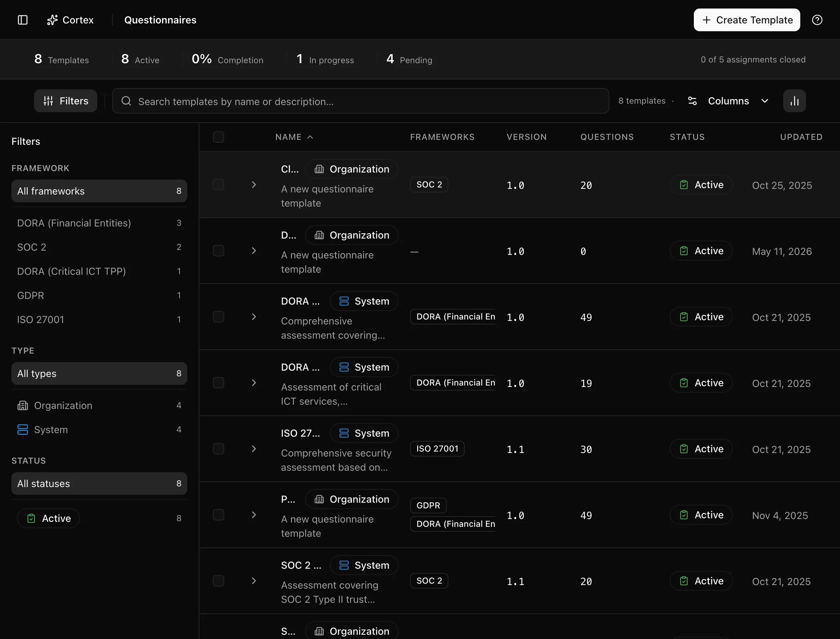The image size is (840, 639).
Task: Select checkbox for the SOC 2 version 1.1 row
Action: click(x=219, y=581)
